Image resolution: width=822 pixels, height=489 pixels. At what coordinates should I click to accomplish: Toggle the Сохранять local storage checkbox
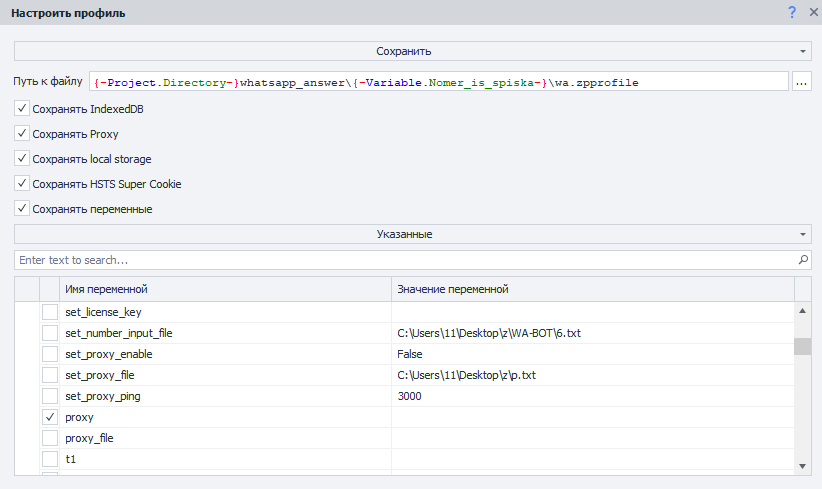point(22,159)
